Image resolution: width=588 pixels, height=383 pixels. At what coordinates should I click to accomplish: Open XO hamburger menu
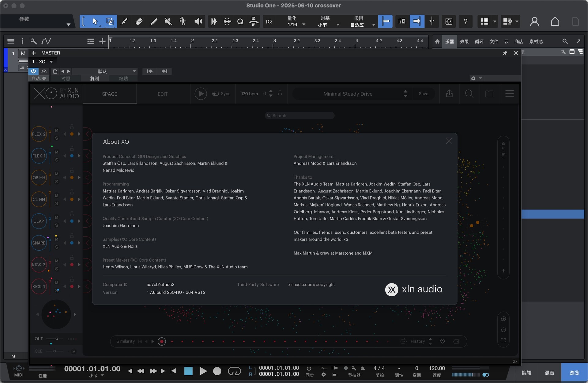pos(510,93)
